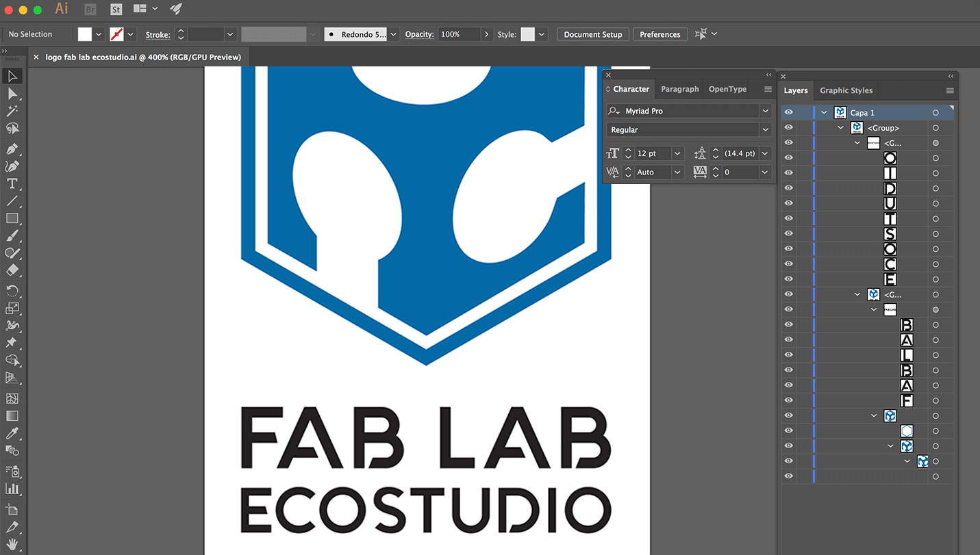
Task: Click the Document Setup button
Action: coord(593,34)
